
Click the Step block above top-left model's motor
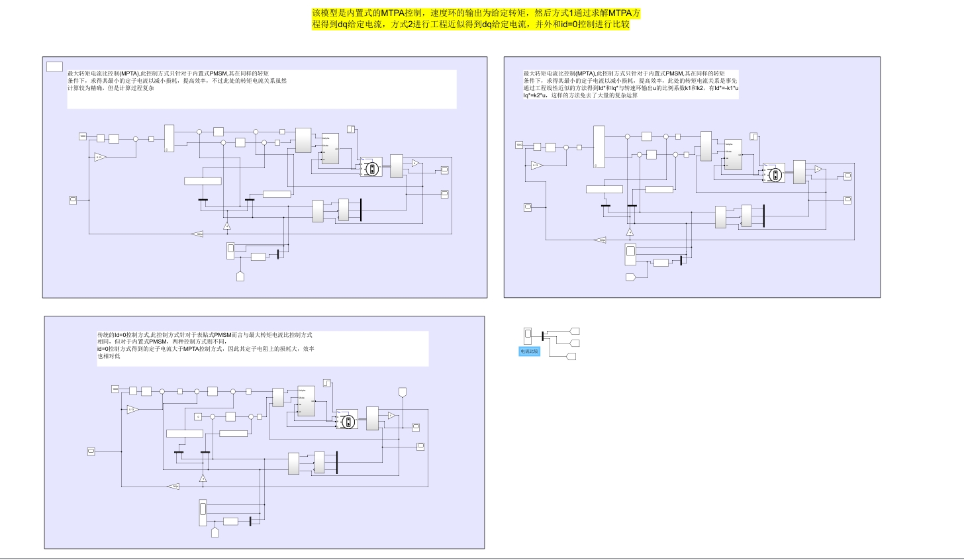(351, 130)
